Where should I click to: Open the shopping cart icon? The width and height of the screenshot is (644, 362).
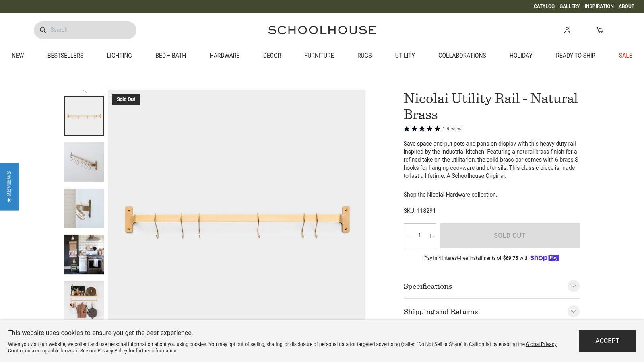pyautogui.click(x=599, y=30)
